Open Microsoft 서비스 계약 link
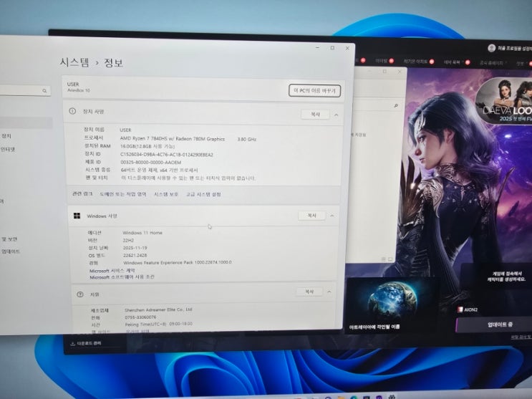Viewport: 532px width, 399px height. 112,271
